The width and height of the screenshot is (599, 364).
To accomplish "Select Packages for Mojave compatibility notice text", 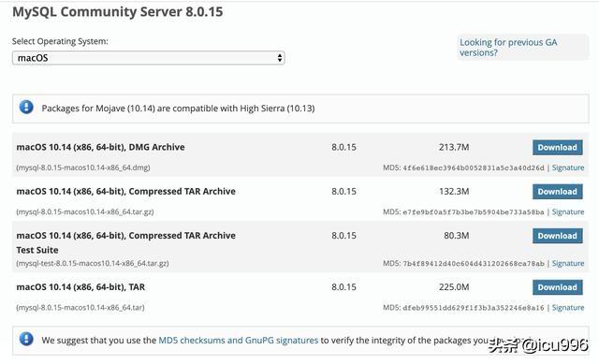I will [x=178, y=109].
